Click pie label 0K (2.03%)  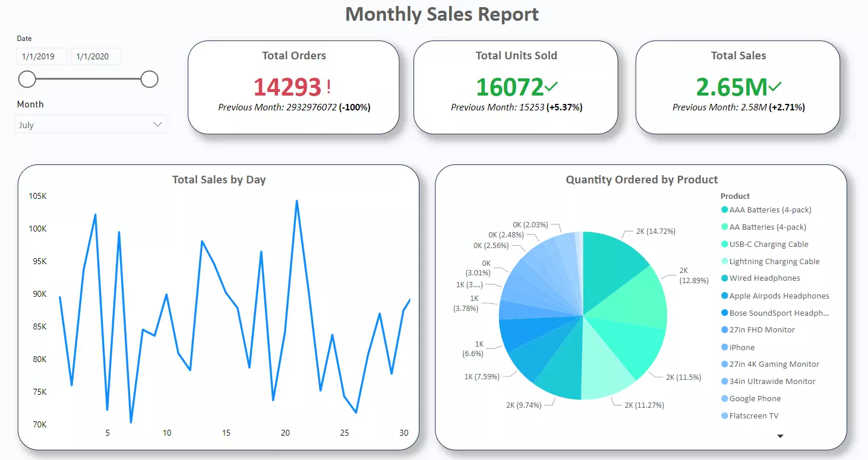[531, 225]
